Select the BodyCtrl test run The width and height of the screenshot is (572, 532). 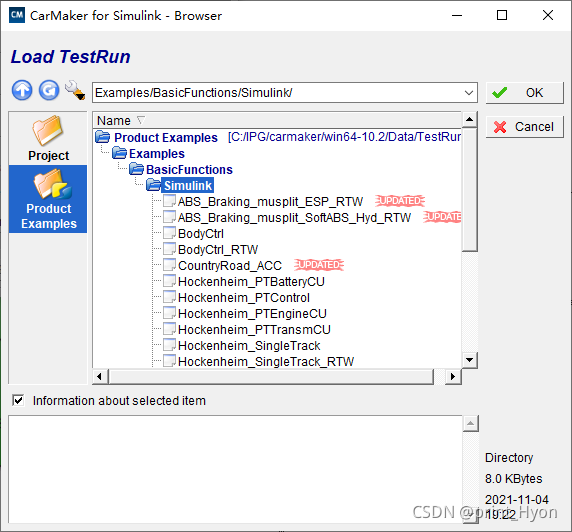pyautogui.click(x=201, y=234)
